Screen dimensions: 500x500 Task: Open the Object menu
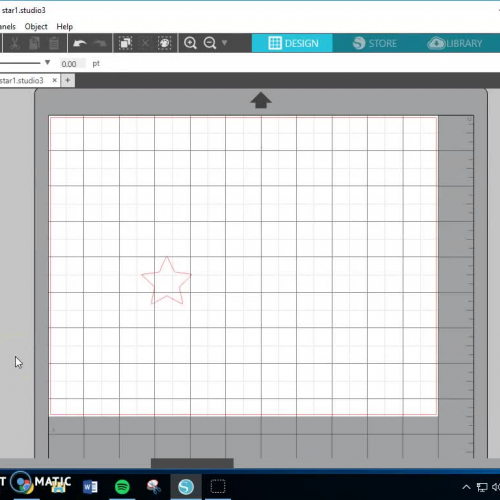tap(36, 26)
